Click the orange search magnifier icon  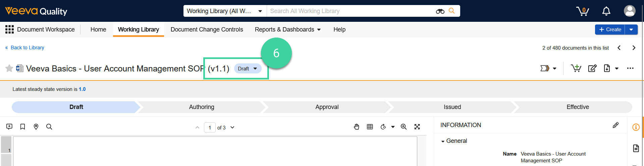pos(452,11)
